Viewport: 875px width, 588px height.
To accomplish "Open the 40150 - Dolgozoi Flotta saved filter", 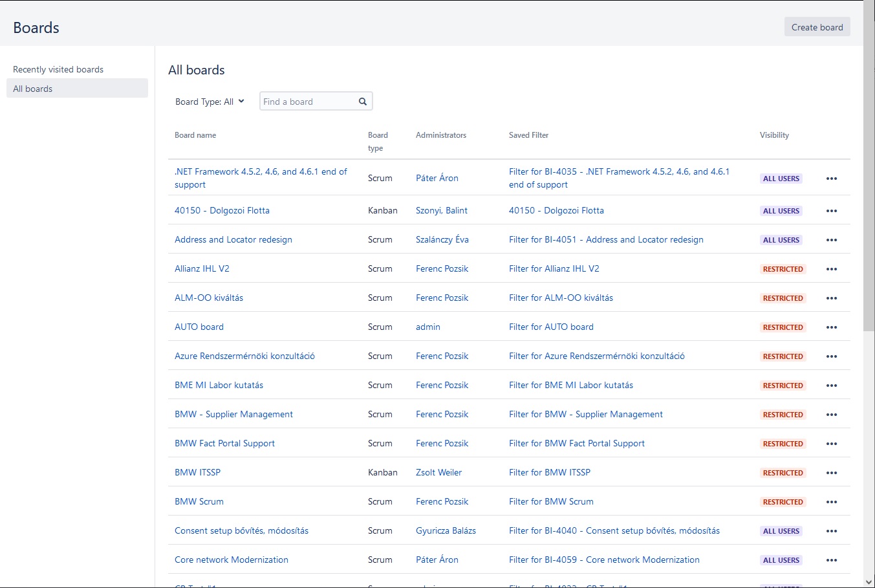I will click(x=556, y=210).
